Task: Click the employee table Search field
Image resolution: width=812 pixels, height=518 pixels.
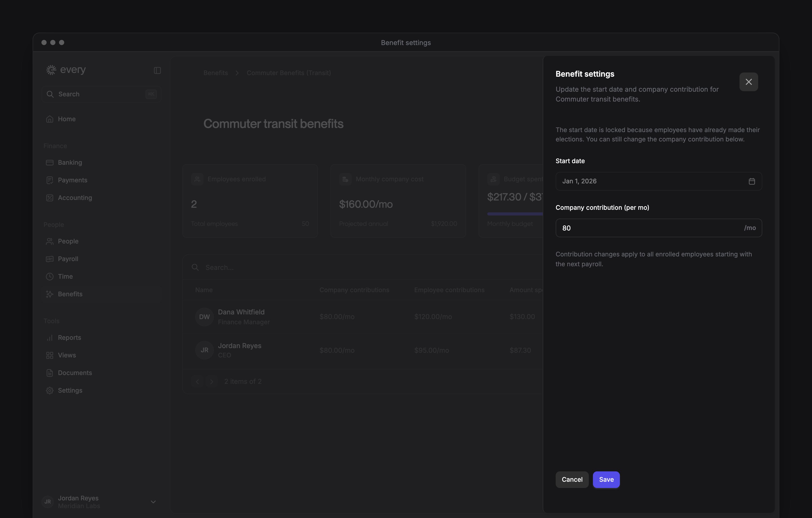Action: point(363,268)
